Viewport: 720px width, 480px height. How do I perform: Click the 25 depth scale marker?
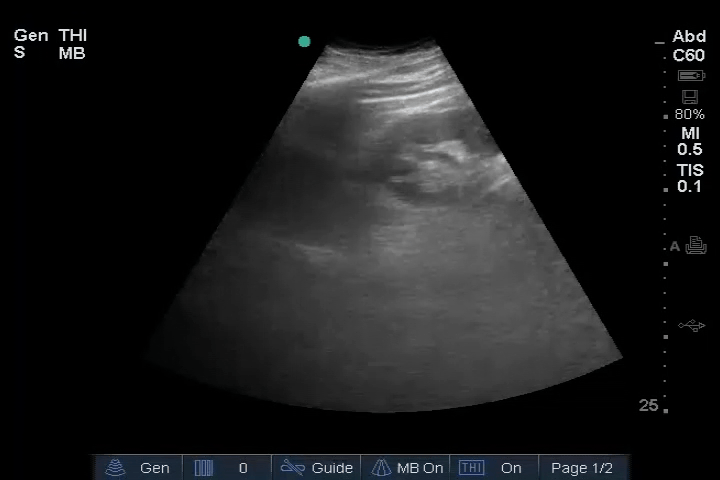tap(649, 405)
